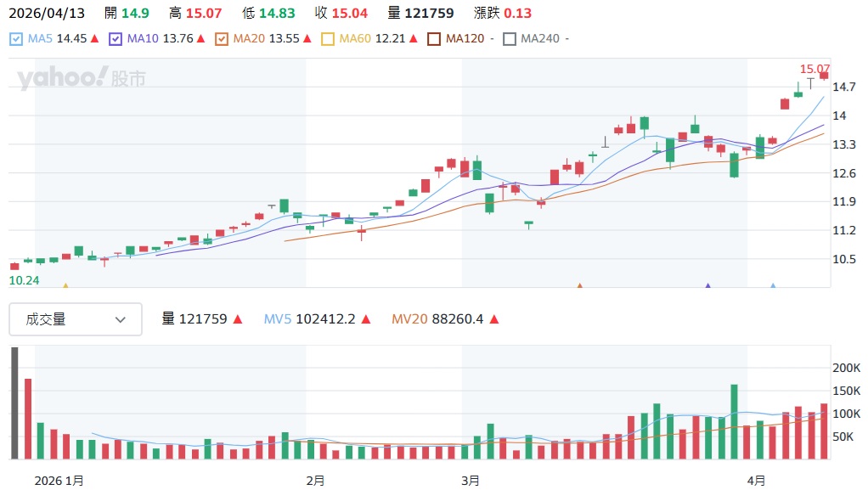
Task: Open the 成交量 indicator dropdown
Action: coord(76,319)
